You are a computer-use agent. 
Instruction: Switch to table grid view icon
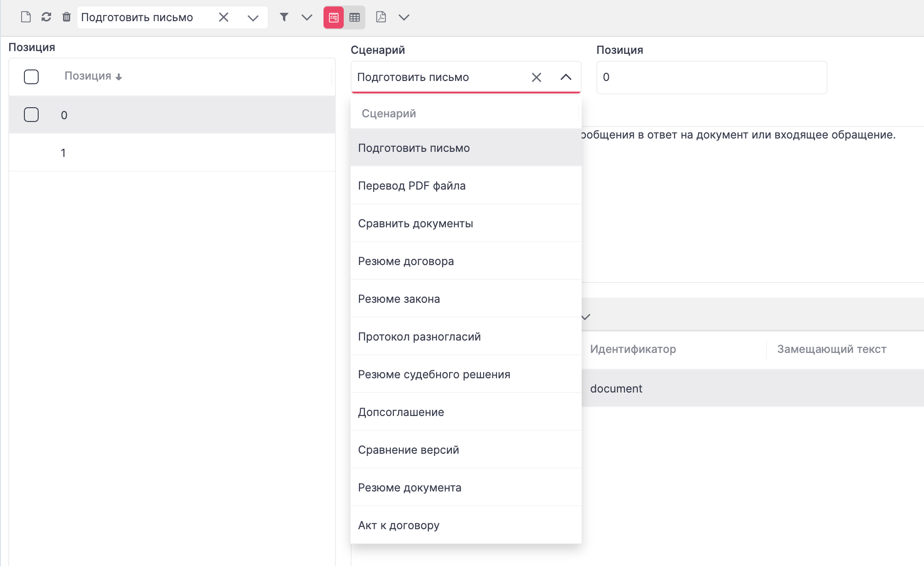[354, 17]
